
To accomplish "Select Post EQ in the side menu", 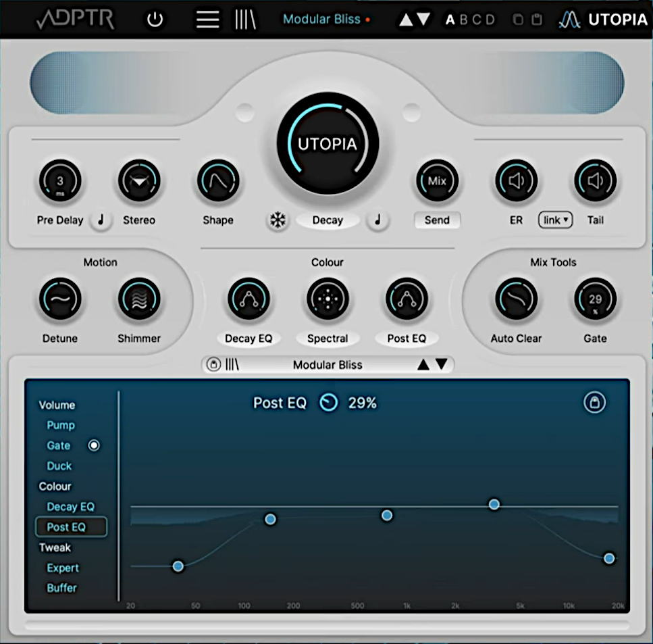I will click(x=71, y=527).
